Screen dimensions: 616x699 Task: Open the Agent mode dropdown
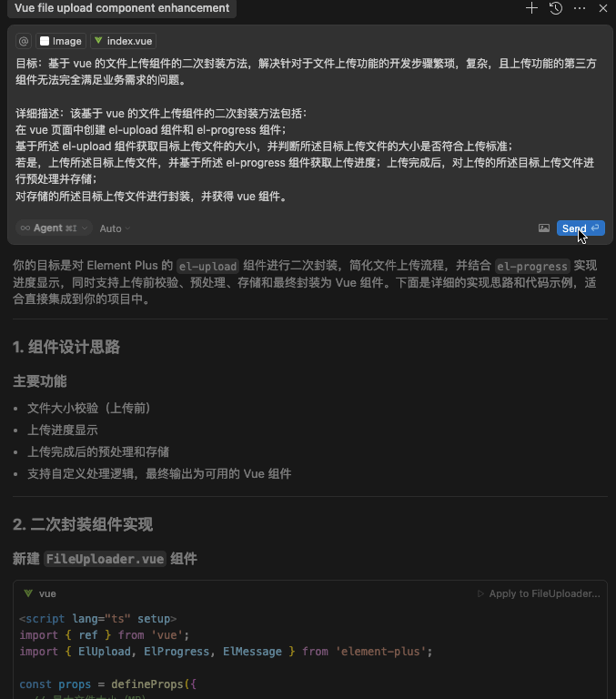(54, 228)
